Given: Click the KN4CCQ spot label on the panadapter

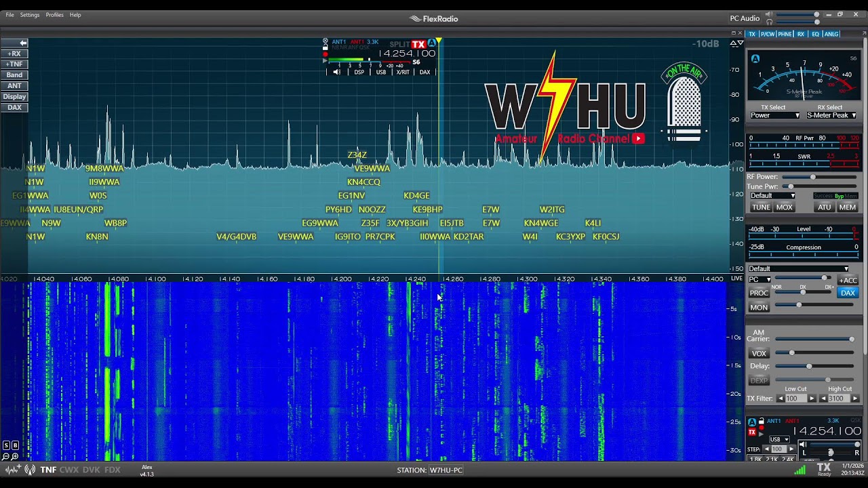Looking at the screenshot, I should click(x=363, y=182).
